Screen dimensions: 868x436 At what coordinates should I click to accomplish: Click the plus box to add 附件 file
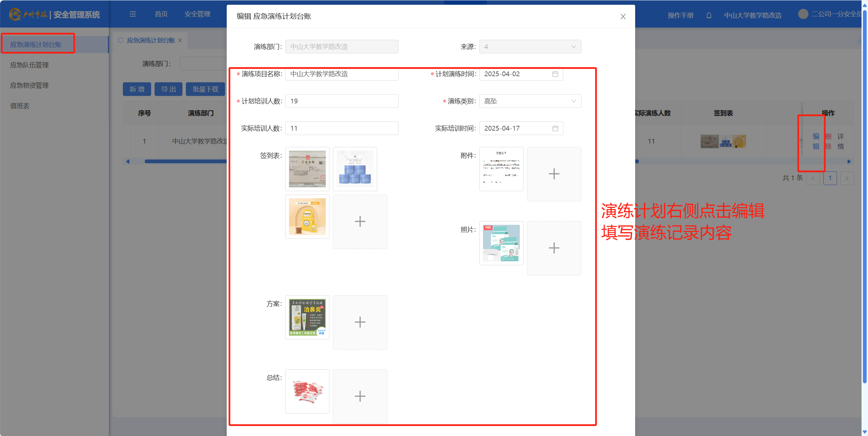pos(554,174)
